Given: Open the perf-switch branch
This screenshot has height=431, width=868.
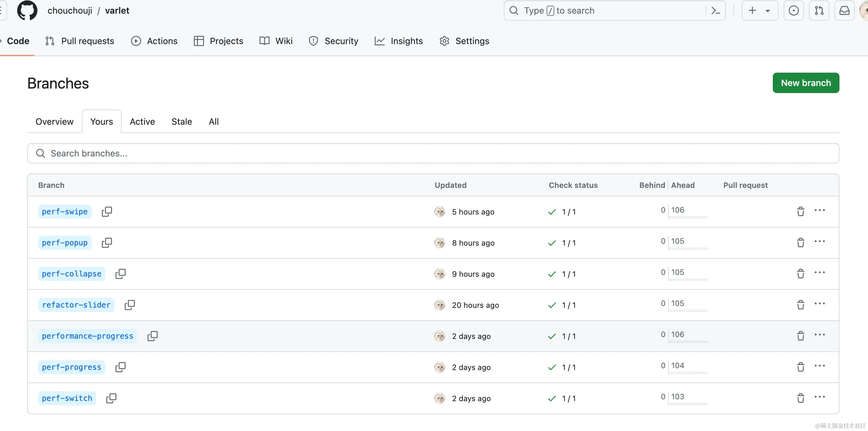Looking at the screenshot, I should [67, 398].
